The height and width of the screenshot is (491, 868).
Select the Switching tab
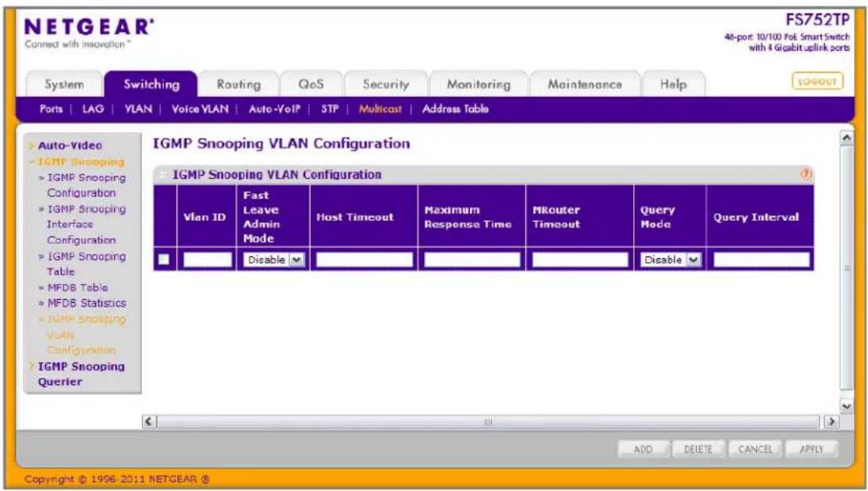coord(151,84)
